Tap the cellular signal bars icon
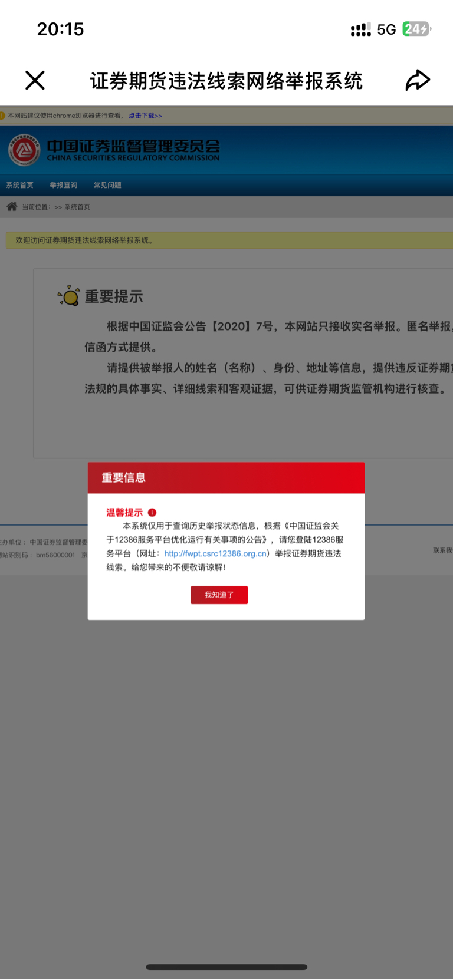 tap(360, 29)
